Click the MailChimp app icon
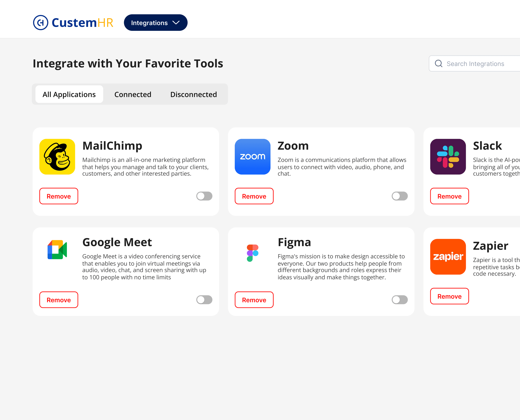The height and width of the screenshot is (420, 520). pos(57,157)
